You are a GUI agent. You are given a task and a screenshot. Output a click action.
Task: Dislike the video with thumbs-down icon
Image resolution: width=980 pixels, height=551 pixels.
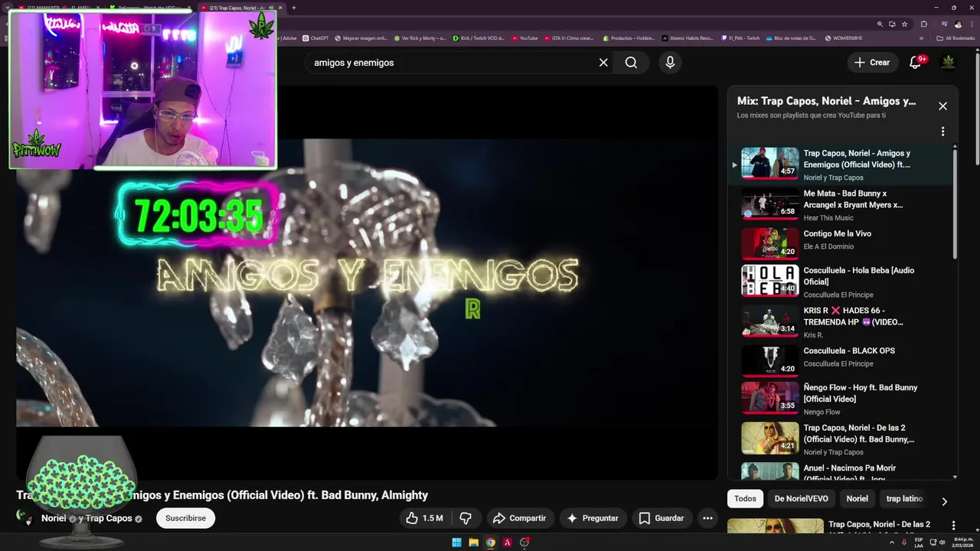[x=465, y=518]
